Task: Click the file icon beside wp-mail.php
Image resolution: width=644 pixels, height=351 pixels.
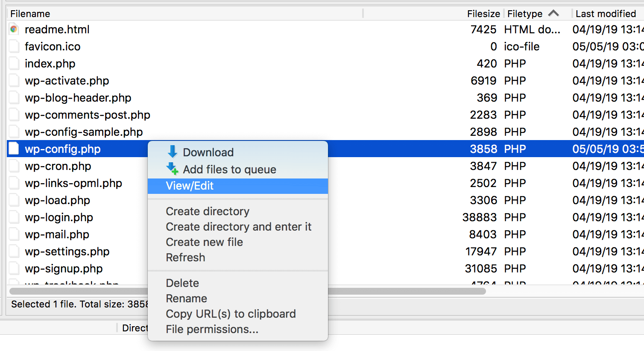Action: (x=13, y=234)
